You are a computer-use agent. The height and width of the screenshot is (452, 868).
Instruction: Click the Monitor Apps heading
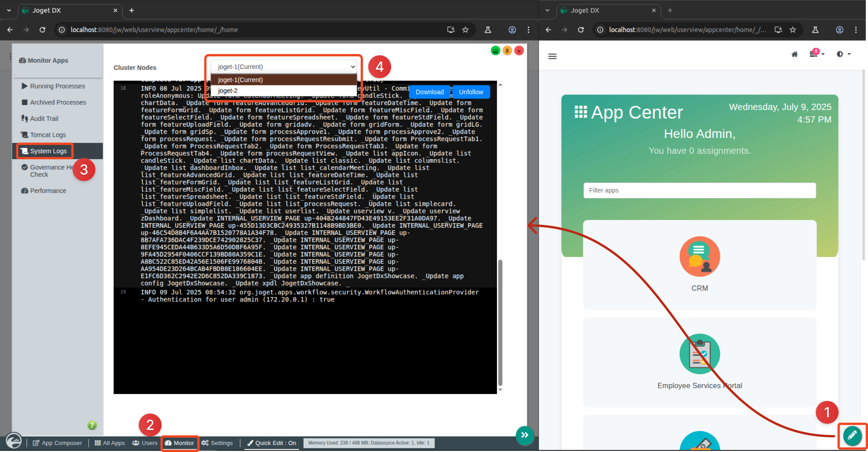[43, 60]
